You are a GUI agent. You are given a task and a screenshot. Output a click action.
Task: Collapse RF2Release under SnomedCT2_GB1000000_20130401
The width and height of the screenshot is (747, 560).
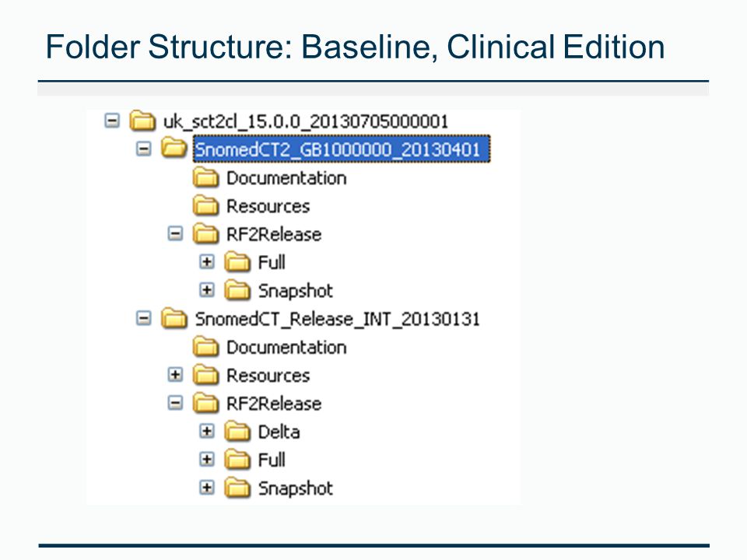175,233
